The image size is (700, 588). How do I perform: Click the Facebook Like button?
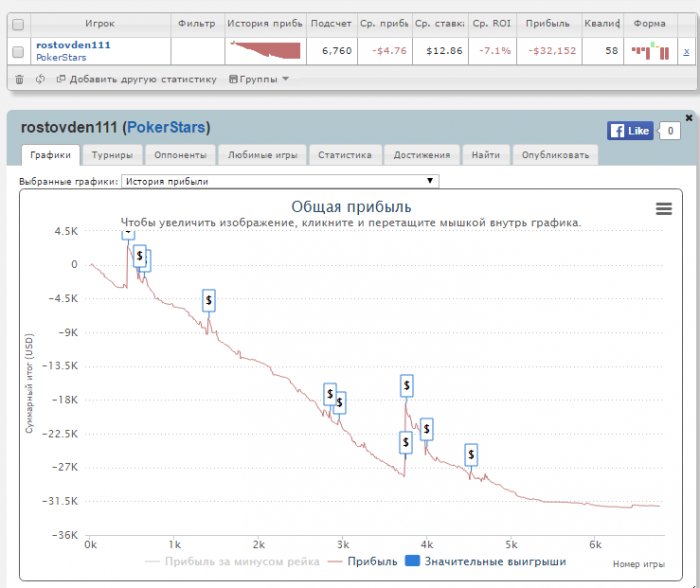coord(629,130)
